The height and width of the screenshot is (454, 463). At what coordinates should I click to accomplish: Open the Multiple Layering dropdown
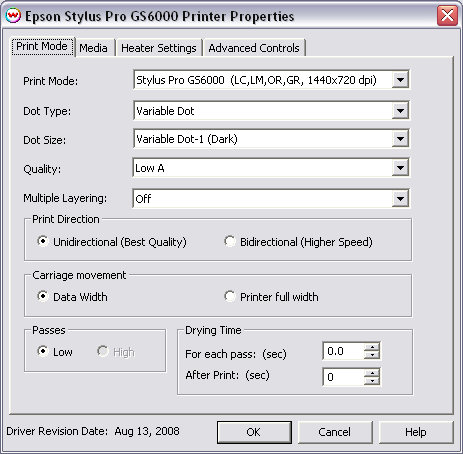400,199
